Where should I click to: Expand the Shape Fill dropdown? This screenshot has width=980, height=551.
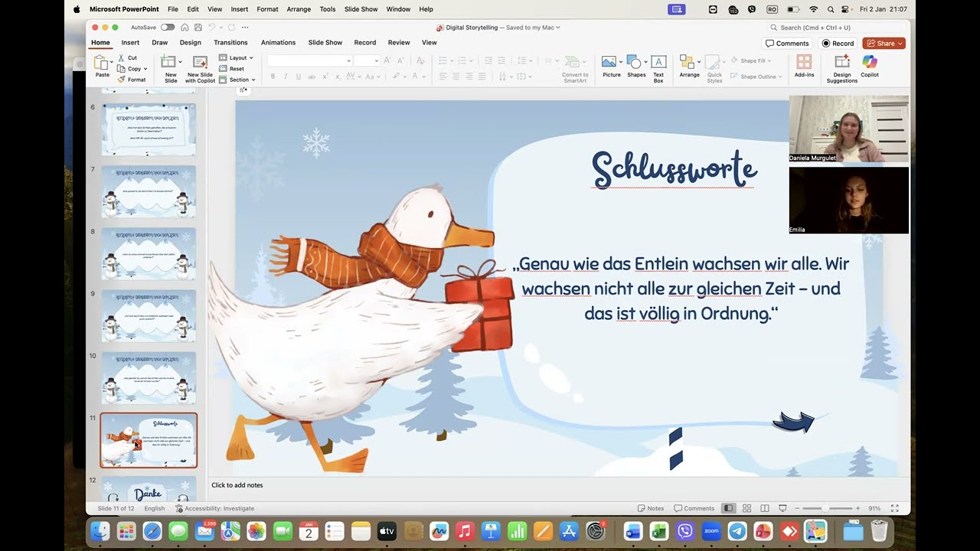pos(750,60)
